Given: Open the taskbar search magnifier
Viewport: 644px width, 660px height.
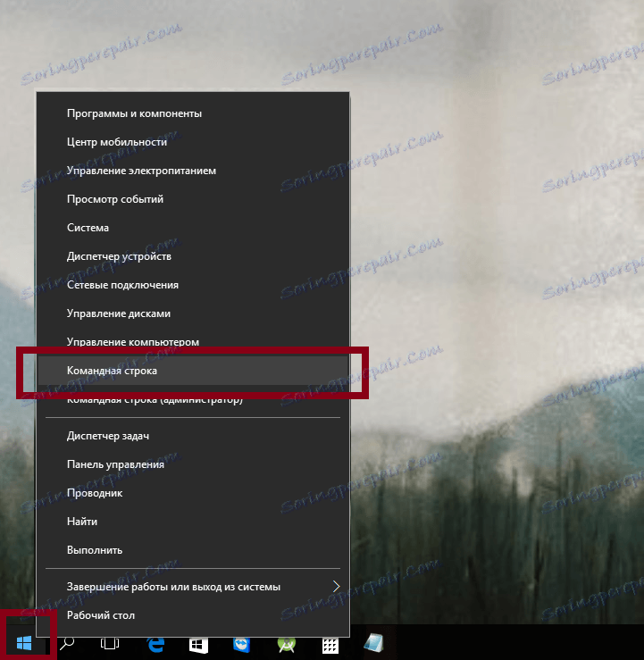Looking at the screenshot, I should coord(67,644).
